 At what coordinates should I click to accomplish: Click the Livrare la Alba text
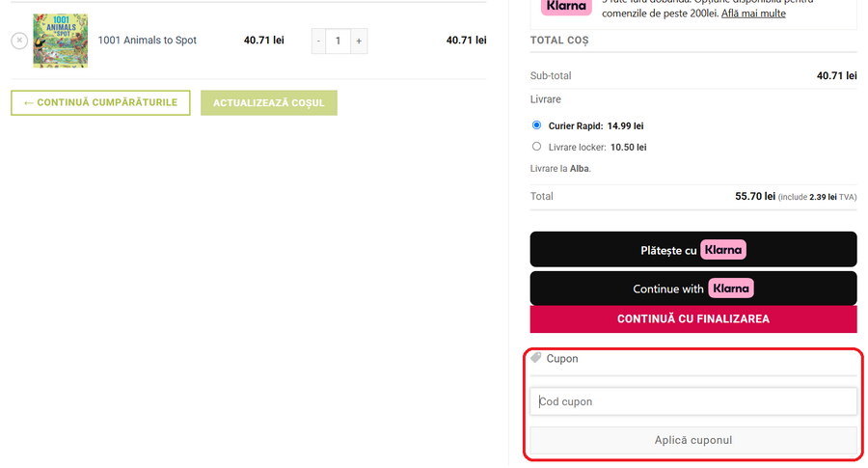click(x=560, y=168)
